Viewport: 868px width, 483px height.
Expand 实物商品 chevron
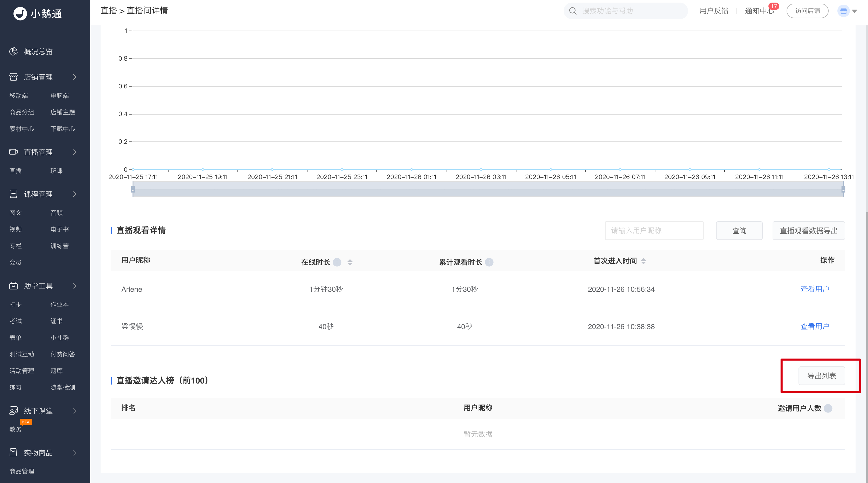[x=75, y=453]
